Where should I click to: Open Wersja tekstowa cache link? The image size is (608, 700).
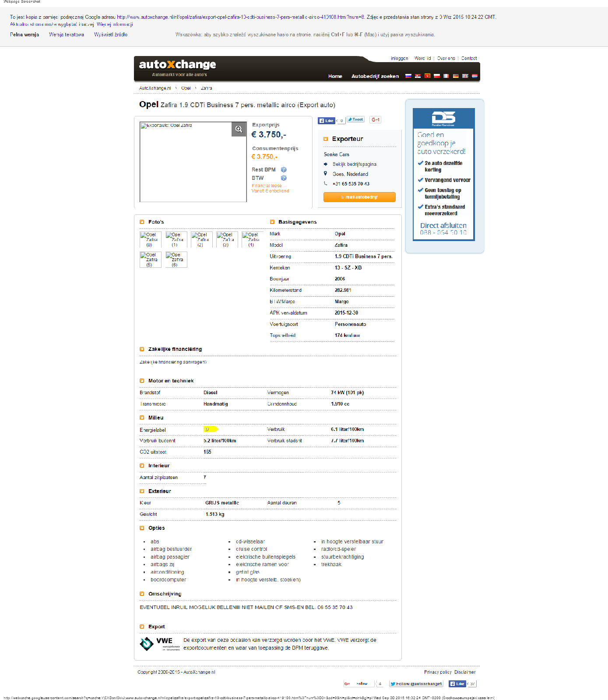[67, 35]
